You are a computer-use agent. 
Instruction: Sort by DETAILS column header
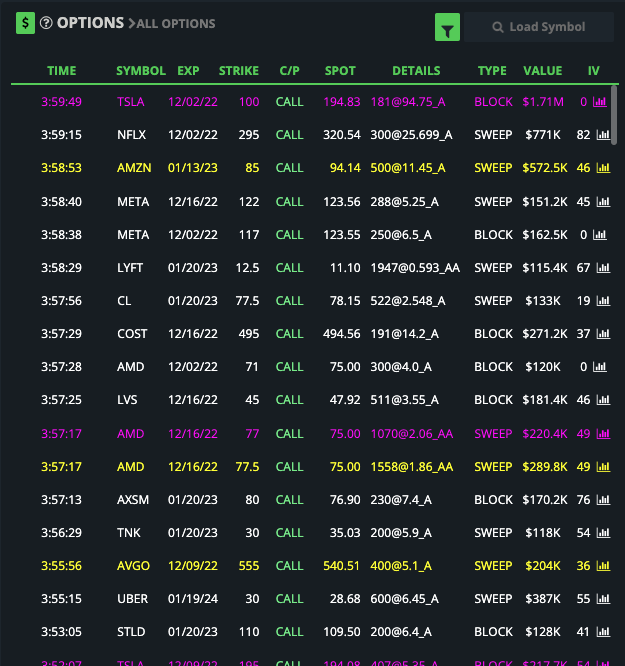click(x=416, y=71)
